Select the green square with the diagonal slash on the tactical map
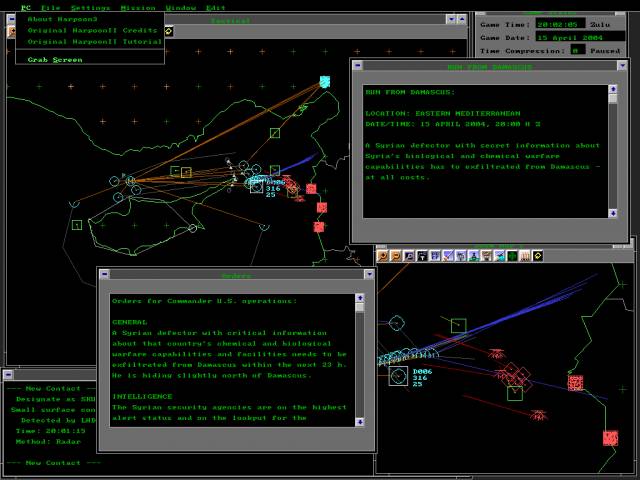 pos(275,133)
